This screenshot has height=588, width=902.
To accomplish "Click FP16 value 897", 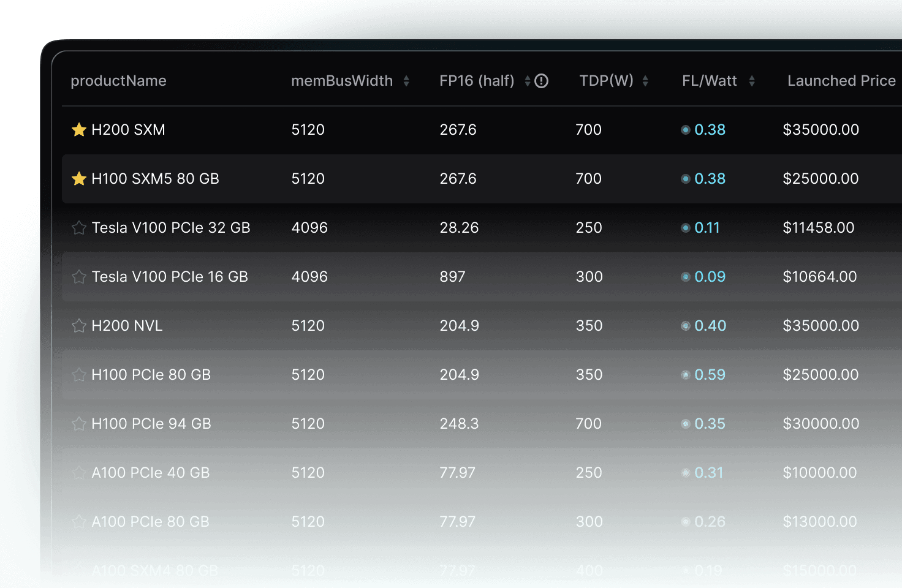I will click(x=452, y=277).
